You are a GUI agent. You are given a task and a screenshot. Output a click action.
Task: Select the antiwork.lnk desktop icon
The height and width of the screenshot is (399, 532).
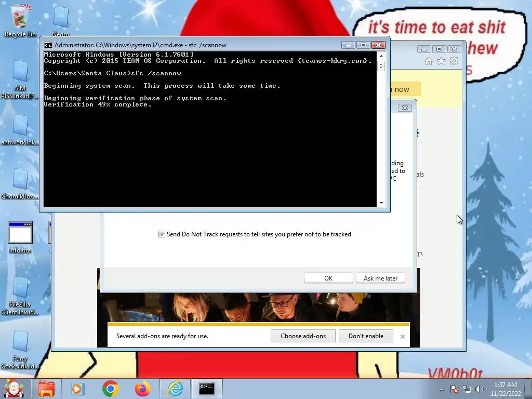pyautogui.click(x=20, y=130)
